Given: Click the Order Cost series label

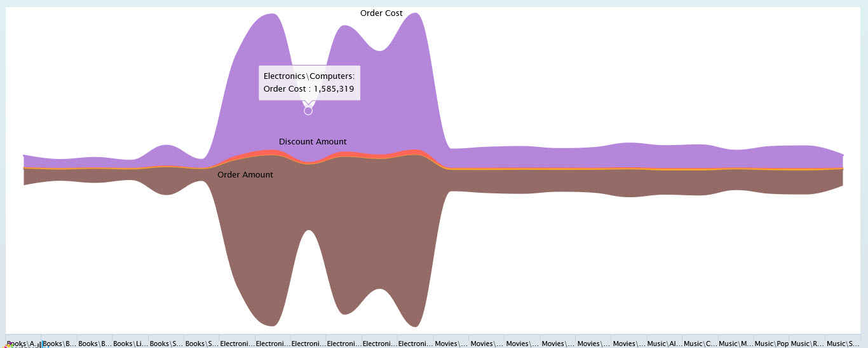Looking at the screenshot, I should click(x=381, y=13).
